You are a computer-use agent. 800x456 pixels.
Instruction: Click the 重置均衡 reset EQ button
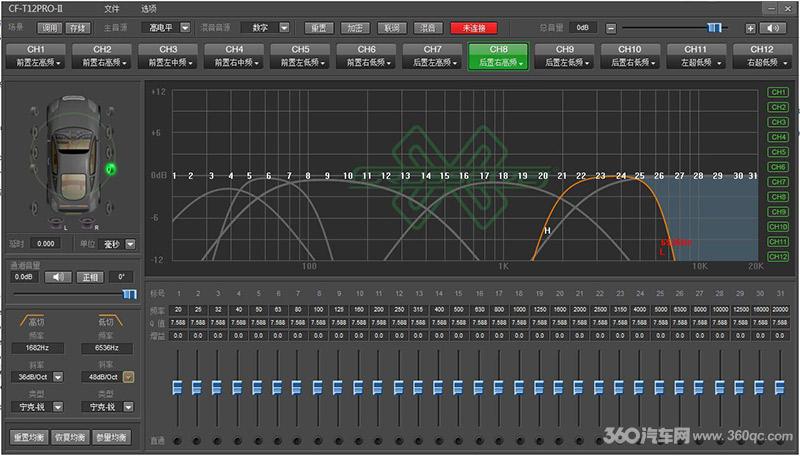(x=29, y=437)
